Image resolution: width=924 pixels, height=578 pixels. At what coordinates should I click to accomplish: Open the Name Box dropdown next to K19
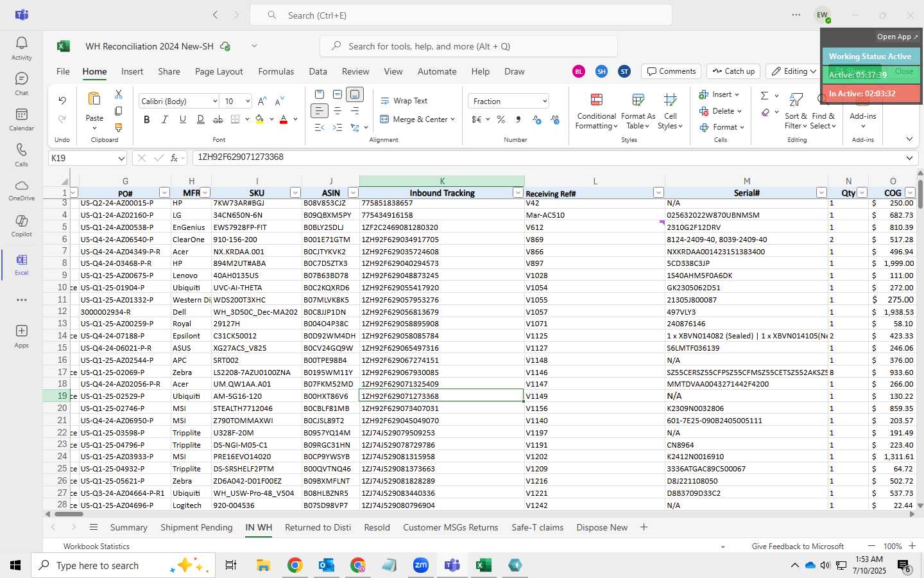(121, 158)
